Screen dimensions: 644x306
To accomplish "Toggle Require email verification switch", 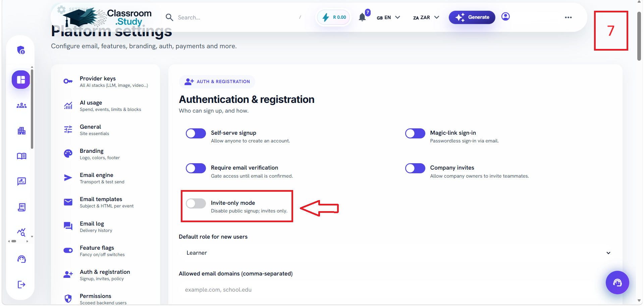I will pyautogui.click(x=196, y=168).
